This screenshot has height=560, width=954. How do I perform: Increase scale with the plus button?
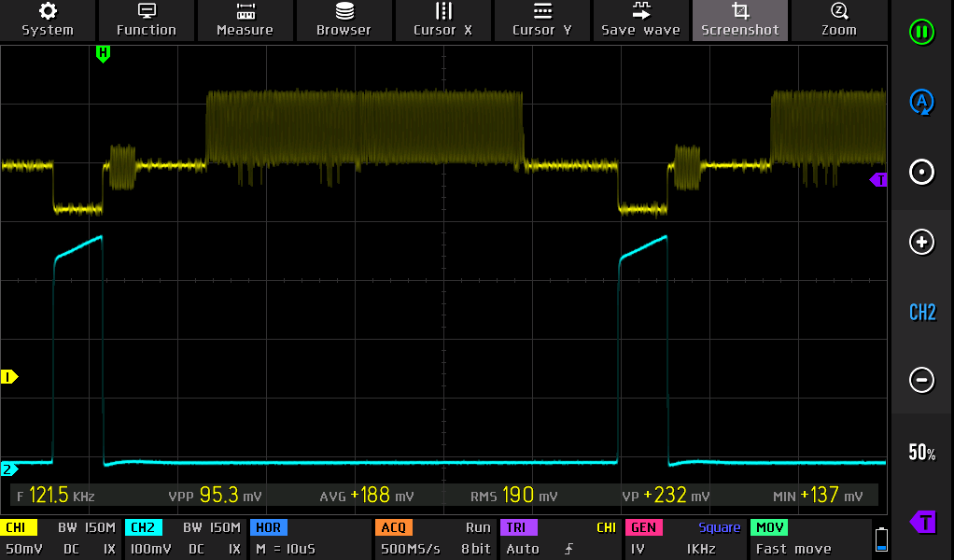pyautogui.click(x=921, y=243)
